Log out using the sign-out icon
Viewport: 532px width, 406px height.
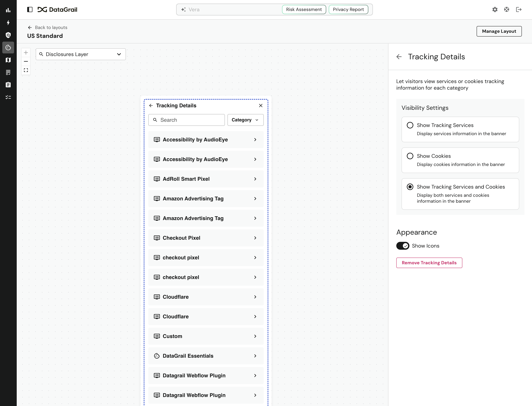point(519,10)
